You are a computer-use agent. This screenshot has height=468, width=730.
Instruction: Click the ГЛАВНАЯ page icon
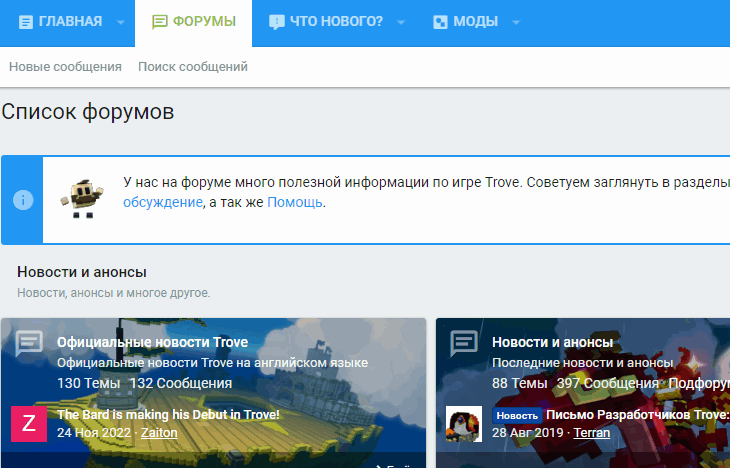(26, 22)
